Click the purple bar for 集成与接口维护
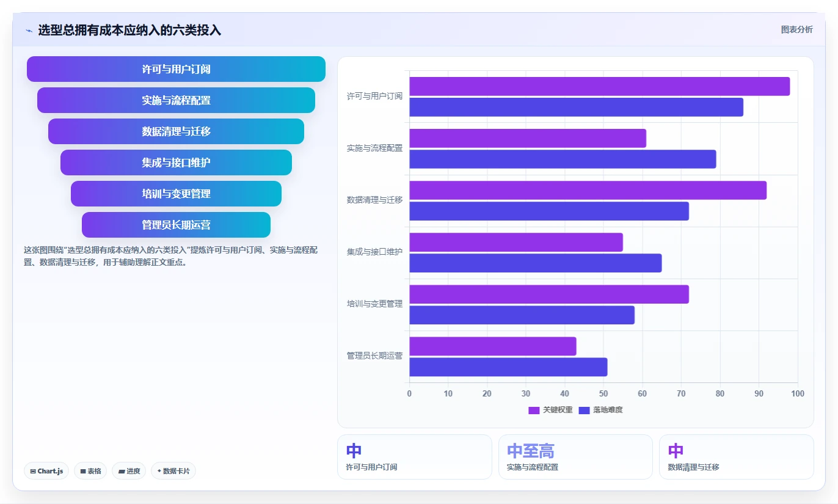Image resolution: width=838 pixels, height=504 pixels. (516, 242)
